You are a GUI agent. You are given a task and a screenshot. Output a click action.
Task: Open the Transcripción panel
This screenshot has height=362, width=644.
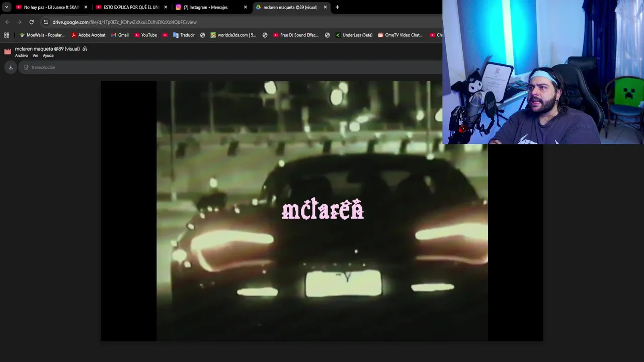[39, 67]
